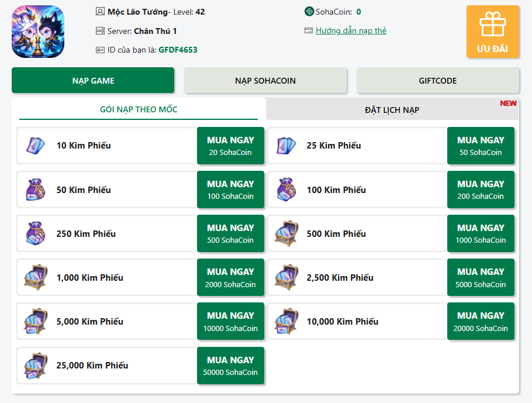The image size is (532, 403).
Task: Click the 100 Kim Phiếu pouch icon
Action: pyautogui.click(x=286, y=190)
